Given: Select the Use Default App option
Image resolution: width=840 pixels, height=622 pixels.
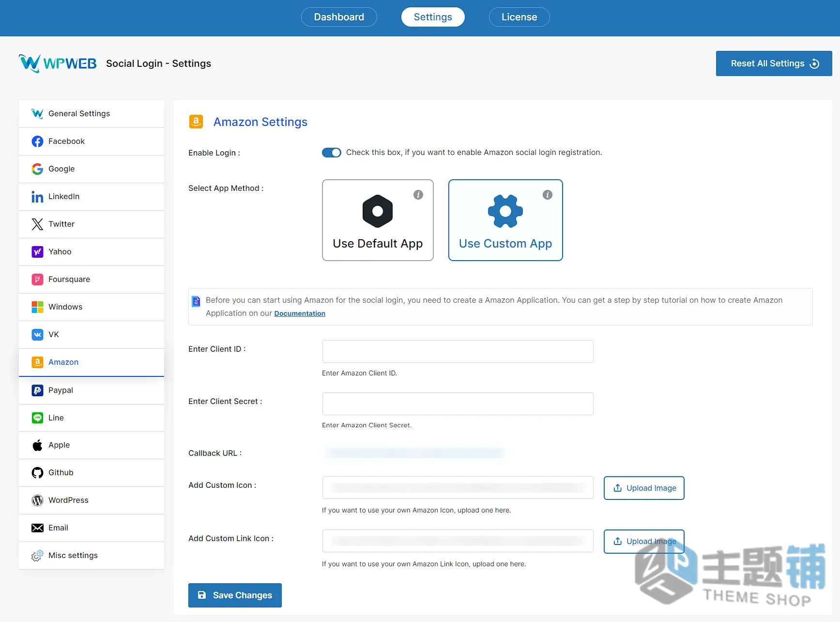Looking at the screenshot, I should tap(378, 220).
